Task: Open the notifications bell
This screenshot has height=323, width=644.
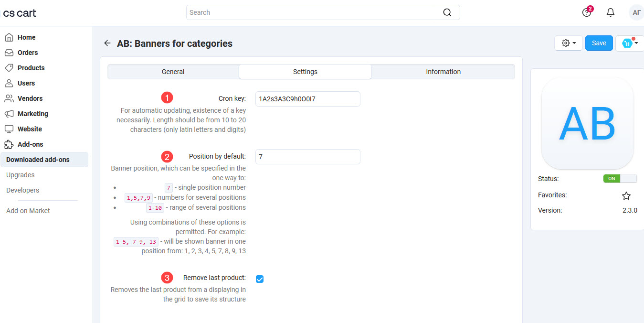Action: click(610, 12)
